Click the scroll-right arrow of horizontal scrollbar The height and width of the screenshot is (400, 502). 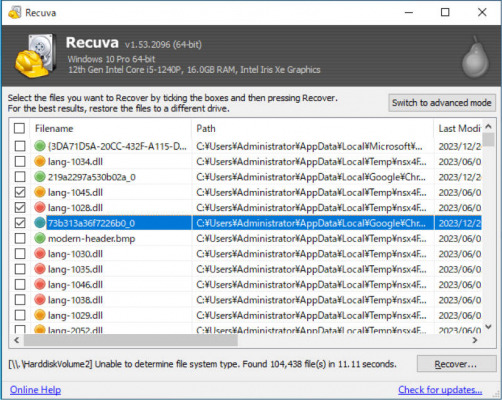pos(475,340)
